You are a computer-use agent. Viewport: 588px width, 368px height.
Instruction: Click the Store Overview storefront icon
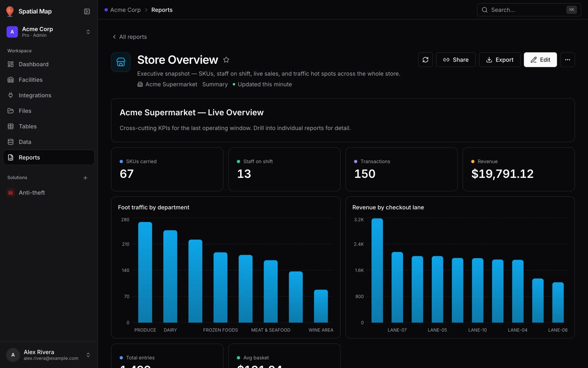coord(121,62)
